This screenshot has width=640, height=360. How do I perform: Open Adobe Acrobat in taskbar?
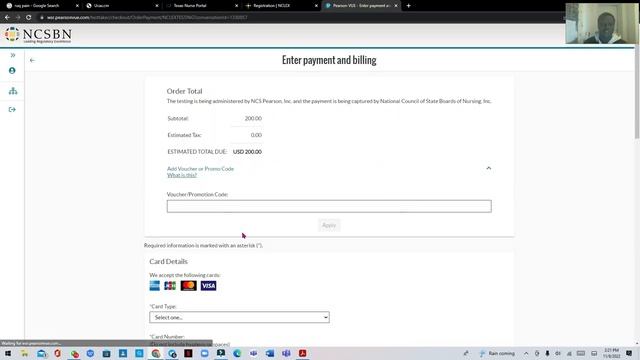coord(302,353)
